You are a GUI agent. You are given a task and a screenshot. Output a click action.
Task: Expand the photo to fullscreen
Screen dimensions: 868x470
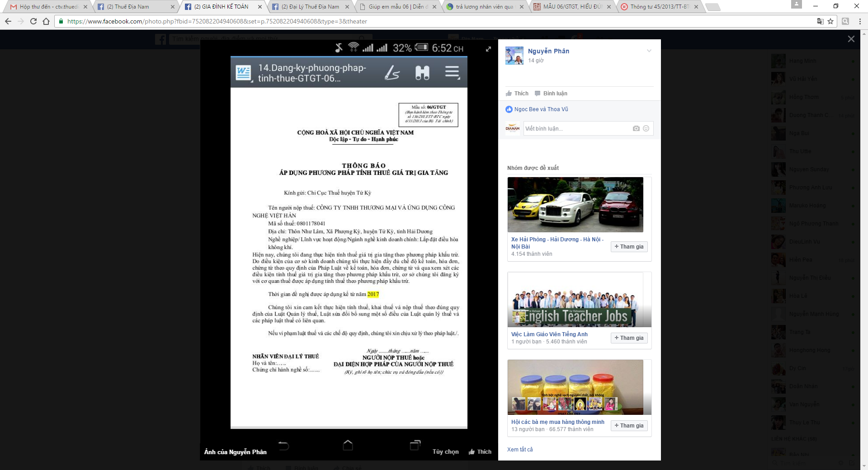click(x=488, y=49)
